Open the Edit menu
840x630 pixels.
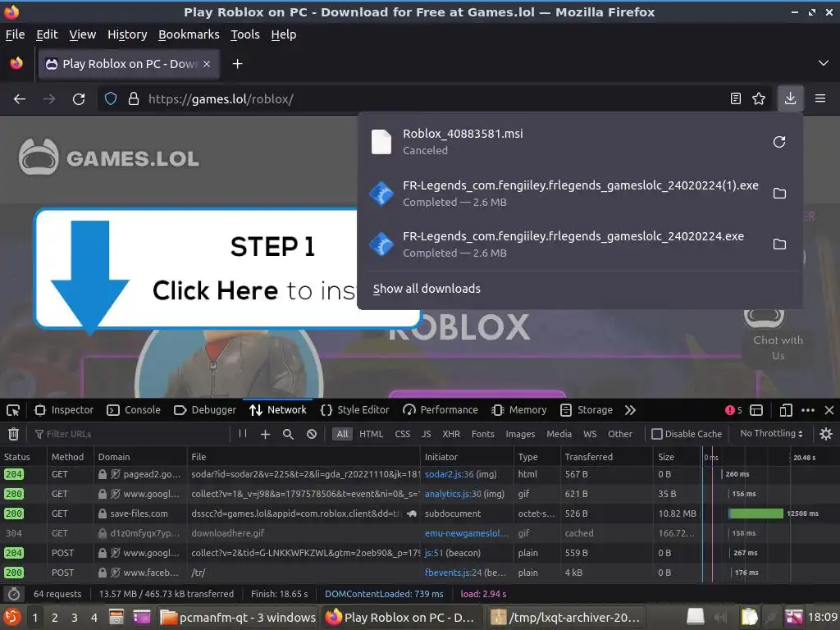click(47, 34)
